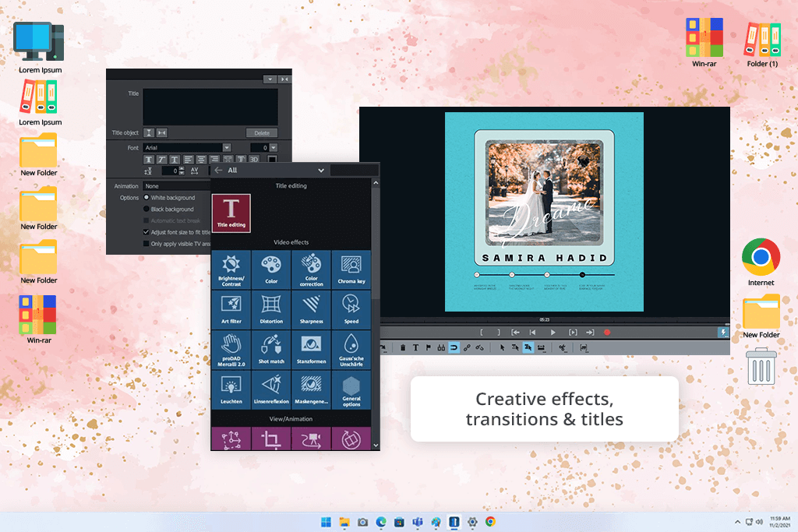Open File Explorer from the taskbar
The image size is (798, 532).
point(344,522)
